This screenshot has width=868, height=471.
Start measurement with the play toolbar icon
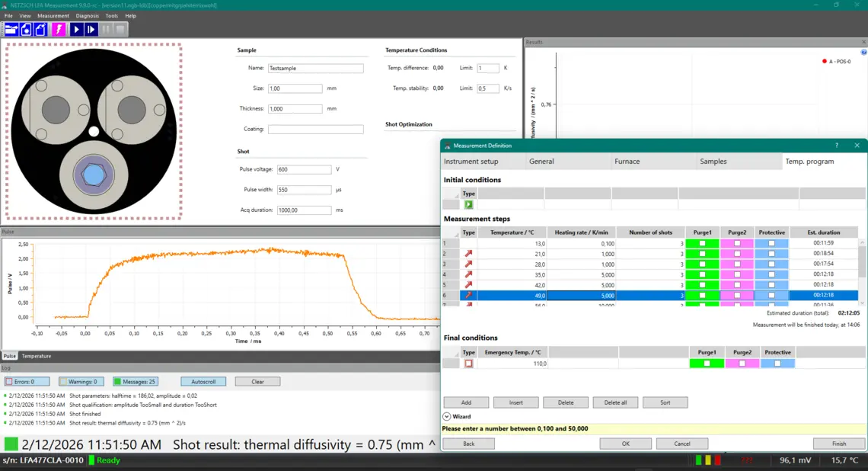point(76,30)
